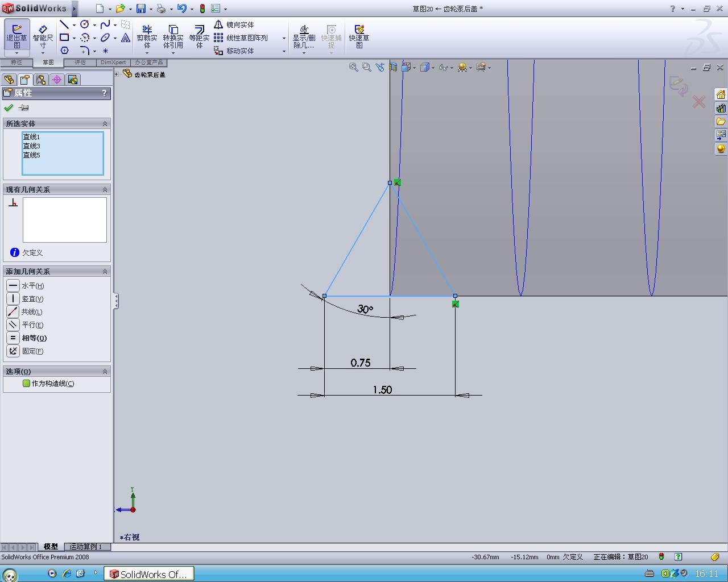Click the Zoom to Fit icon
Viewport: 728px width, 582px height.
click(353, 67)
